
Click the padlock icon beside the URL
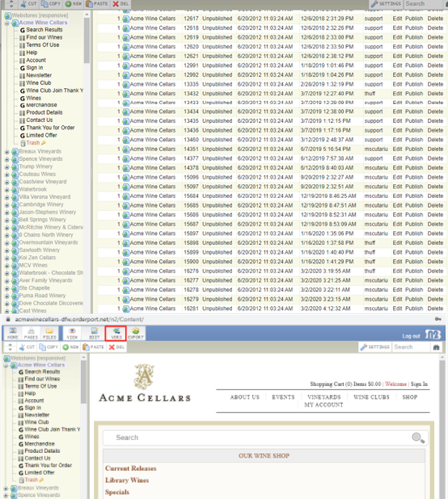8,320
